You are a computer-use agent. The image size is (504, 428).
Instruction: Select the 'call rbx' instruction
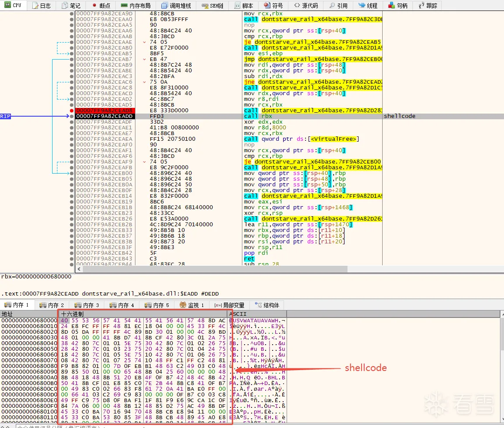tap(258, 116)
